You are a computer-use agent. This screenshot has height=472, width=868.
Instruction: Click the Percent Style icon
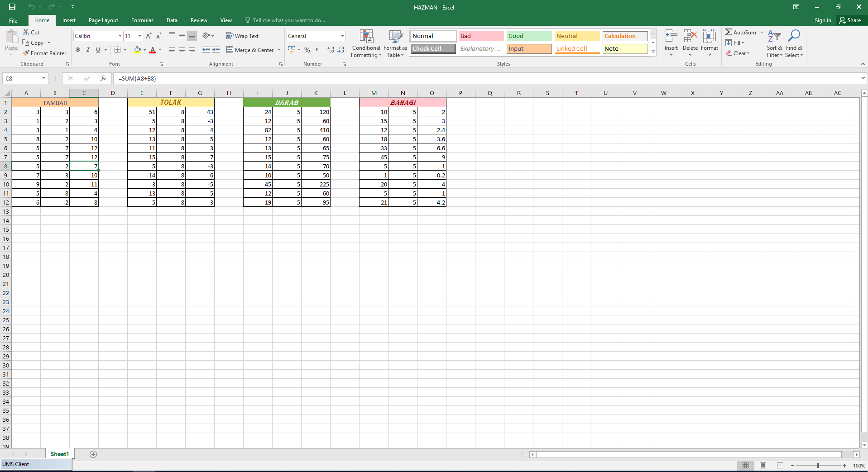pos(307,50)
